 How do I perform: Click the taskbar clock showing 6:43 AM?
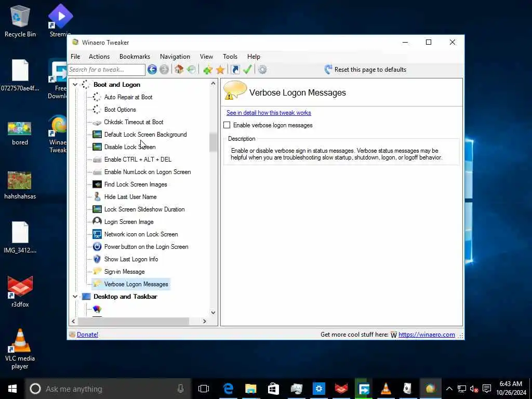[x=511, y=388]
